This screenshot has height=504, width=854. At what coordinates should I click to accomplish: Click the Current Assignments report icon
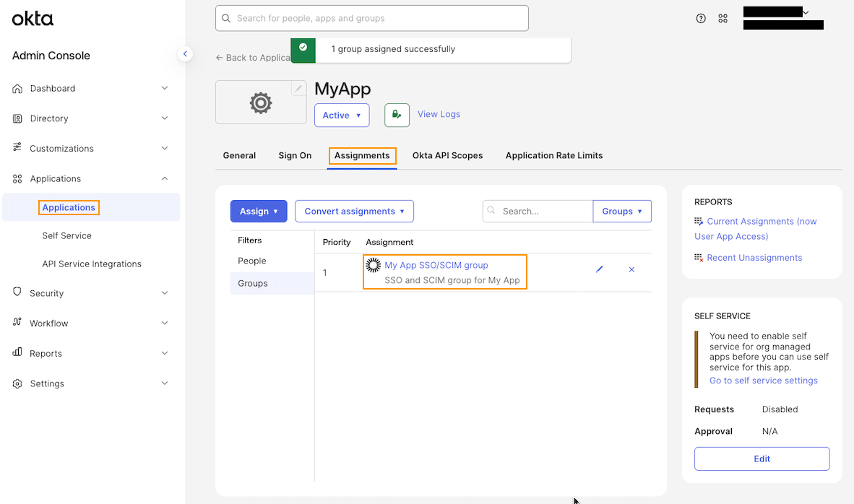(x=699, y=221)
